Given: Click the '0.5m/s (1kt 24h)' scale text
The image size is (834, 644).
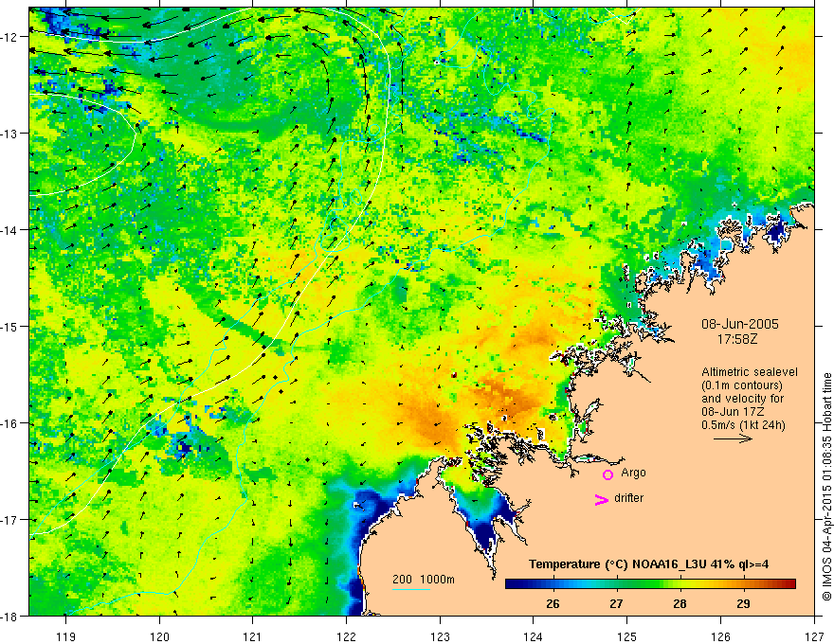Looking at the screenshot, I should [x=744, y=424].
